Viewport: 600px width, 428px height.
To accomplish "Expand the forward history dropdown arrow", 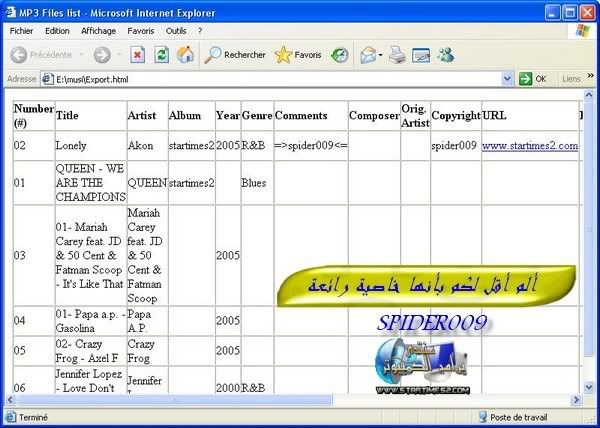I will 119,55.
